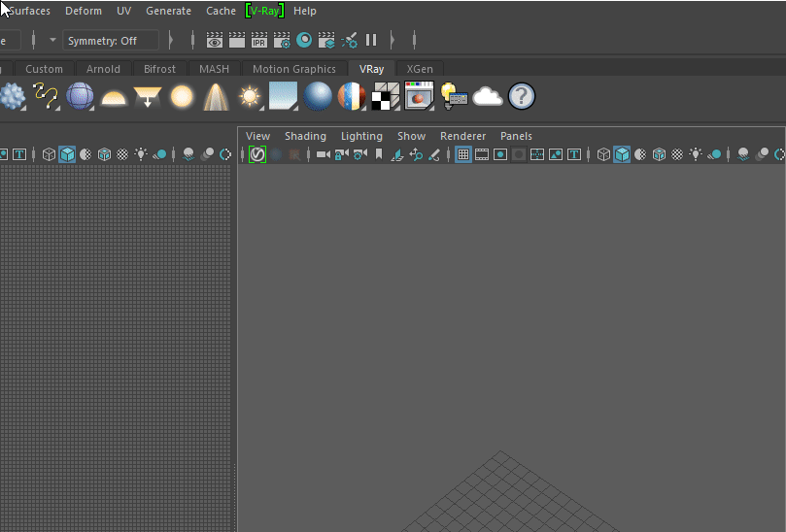Toggle textured display in right panel

(677, 154)
